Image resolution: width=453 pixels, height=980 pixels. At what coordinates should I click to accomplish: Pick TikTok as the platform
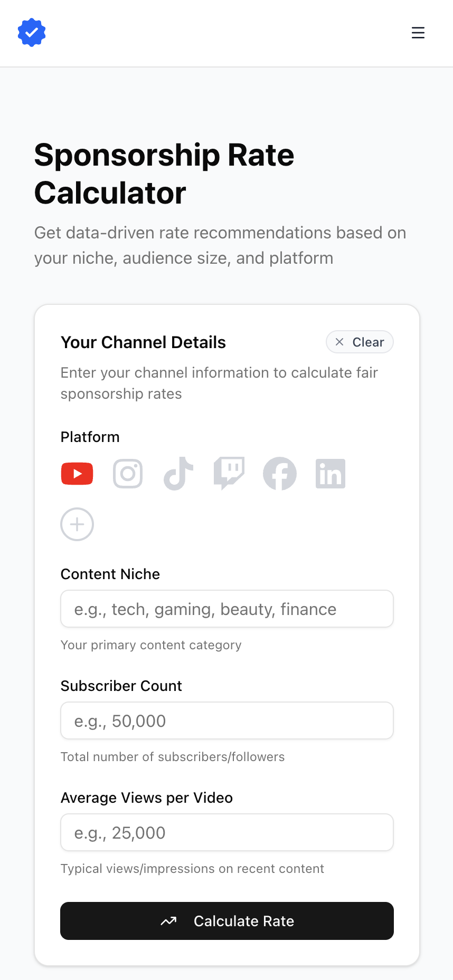tap(178, 474)
